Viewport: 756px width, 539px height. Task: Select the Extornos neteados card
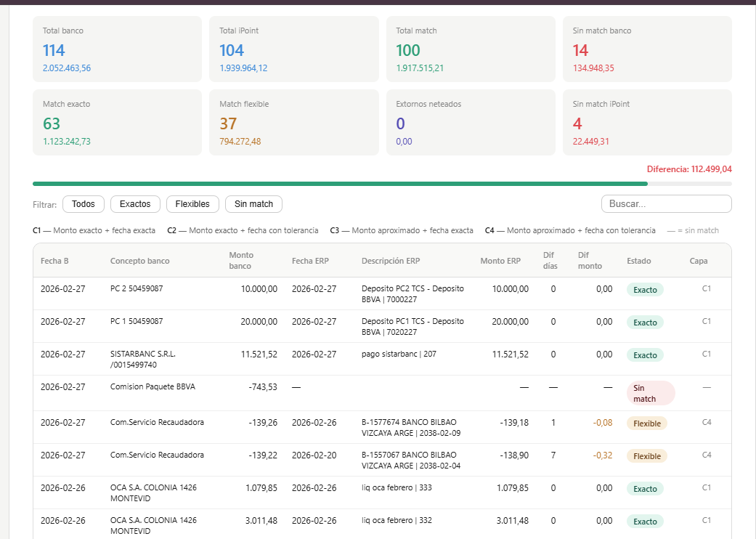471,123
